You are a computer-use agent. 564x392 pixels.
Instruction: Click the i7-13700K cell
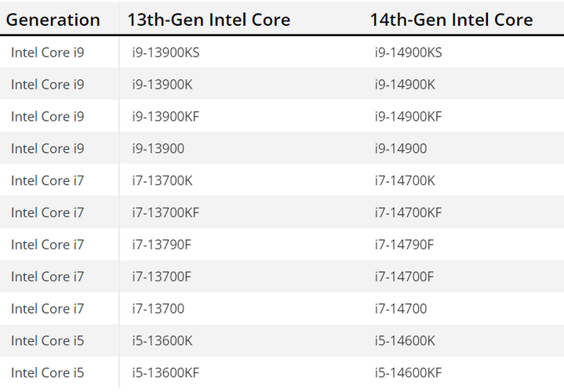pyautogui.click(x=162, y=181)
